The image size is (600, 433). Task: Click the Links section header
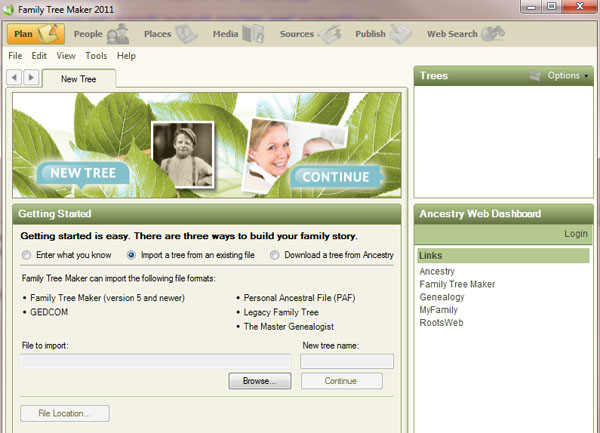pos(503,256)
